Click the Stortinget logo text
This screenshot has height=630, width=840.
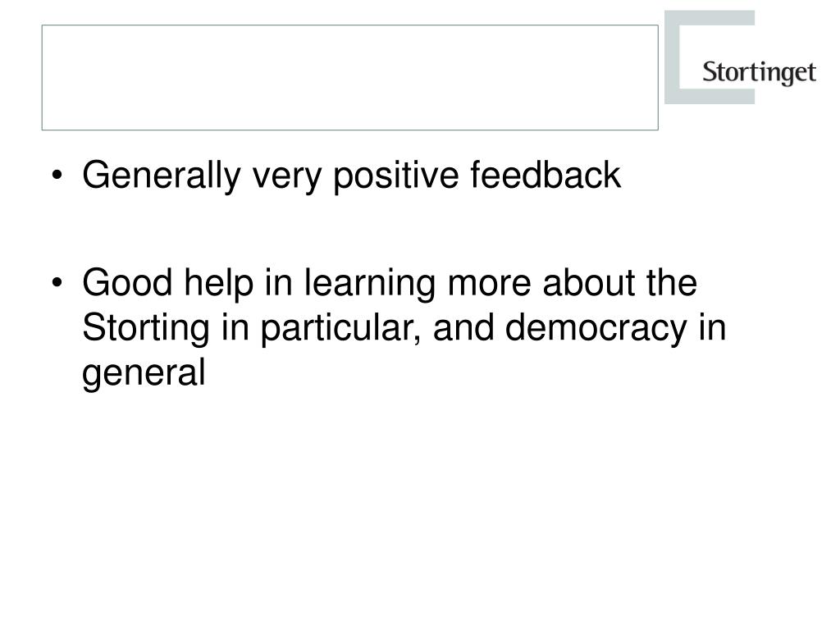point(759,72)
